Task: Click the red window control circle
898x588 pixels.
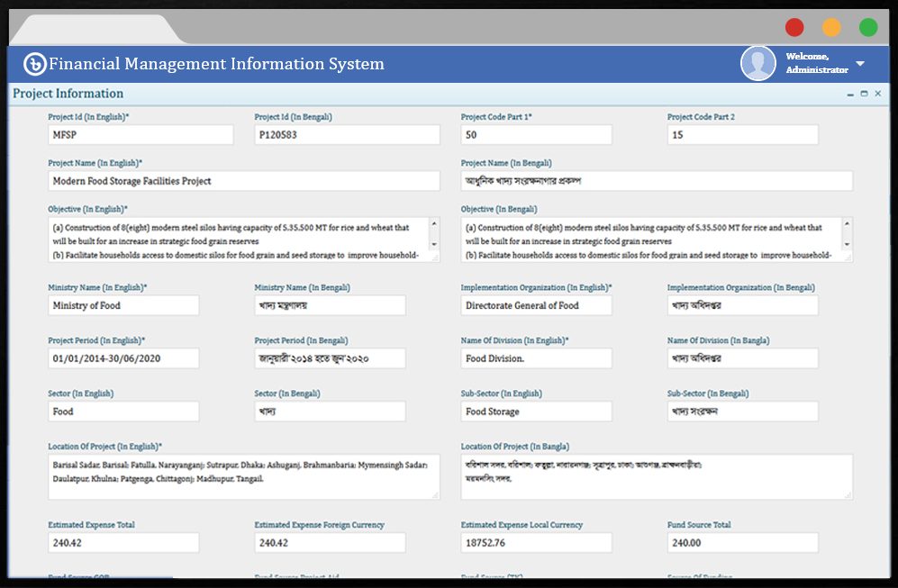Action: pyautogui.click(x=794, y=27)
